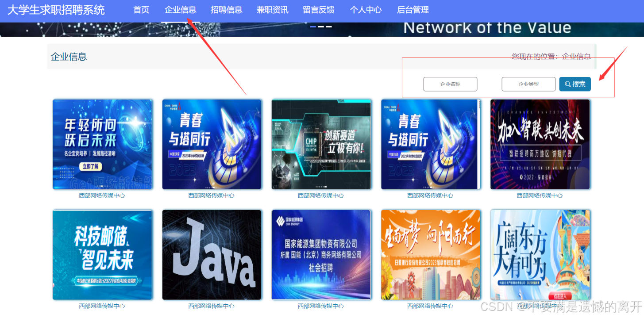
Task: Click 西部网络传媒中心 link under Java image
Action: click(212, 306)
